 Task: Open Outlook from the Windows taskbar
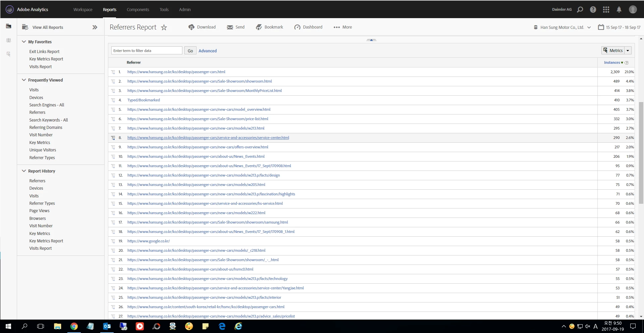point(107,326)
